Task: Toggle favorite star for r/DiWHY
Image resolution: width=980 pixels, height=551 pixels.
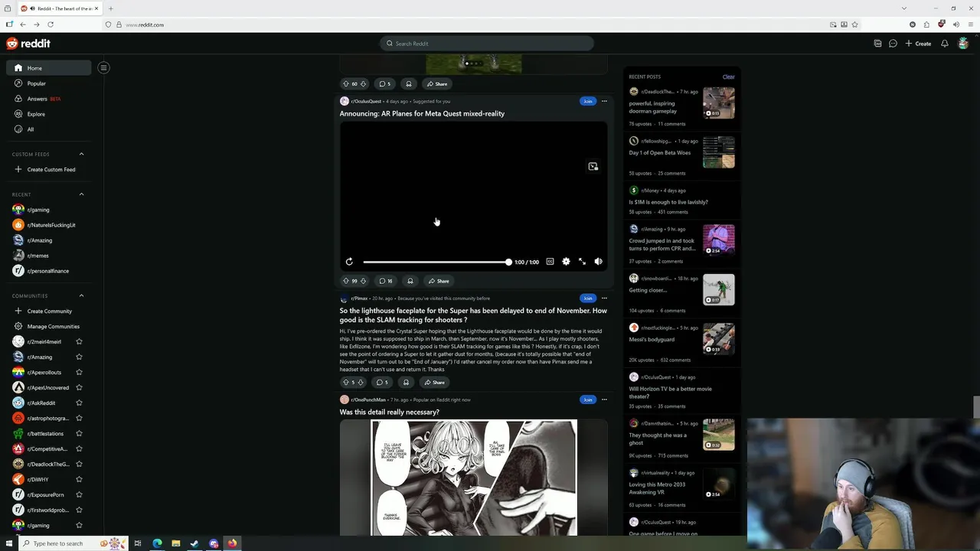Action: [x=79, y=479]
